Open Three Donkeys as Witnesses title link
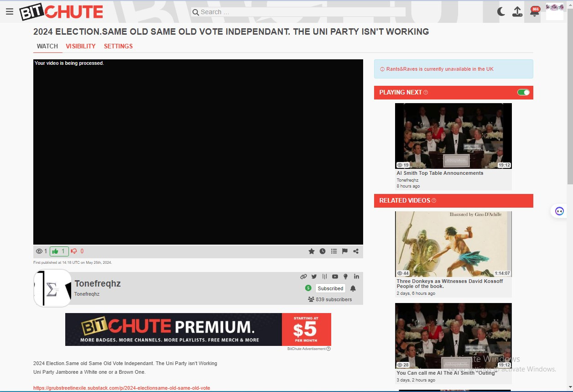 [x=450, y=284]
